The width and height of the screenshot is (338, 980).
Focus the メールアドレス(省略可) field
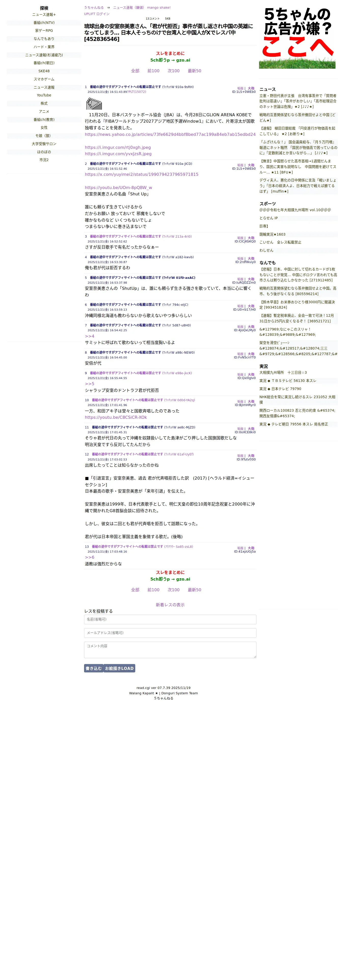coord(170,633)
